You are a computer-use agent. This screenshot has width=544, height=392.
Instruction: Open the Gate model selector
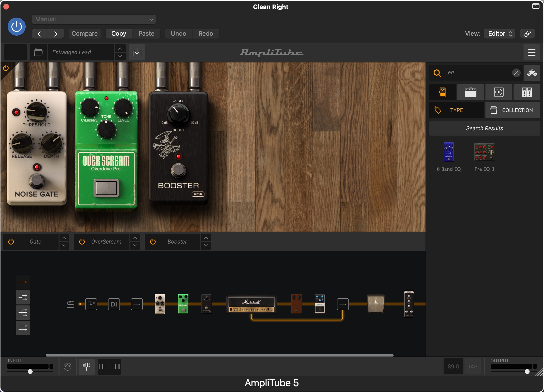35,242
